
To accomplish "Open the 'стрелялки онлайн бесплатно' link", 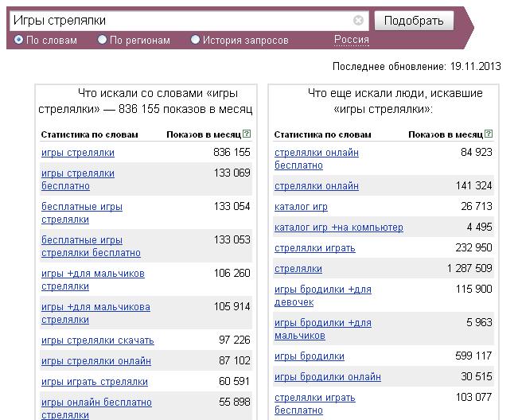I will [317, 159].
